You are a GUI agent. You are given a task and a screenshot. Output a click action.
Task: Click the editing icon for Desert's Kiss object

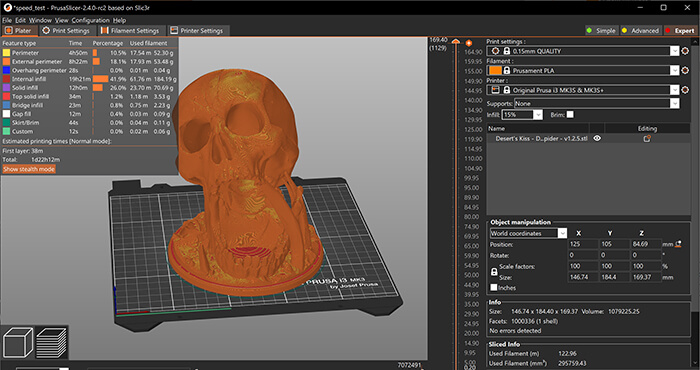(647, 138)
